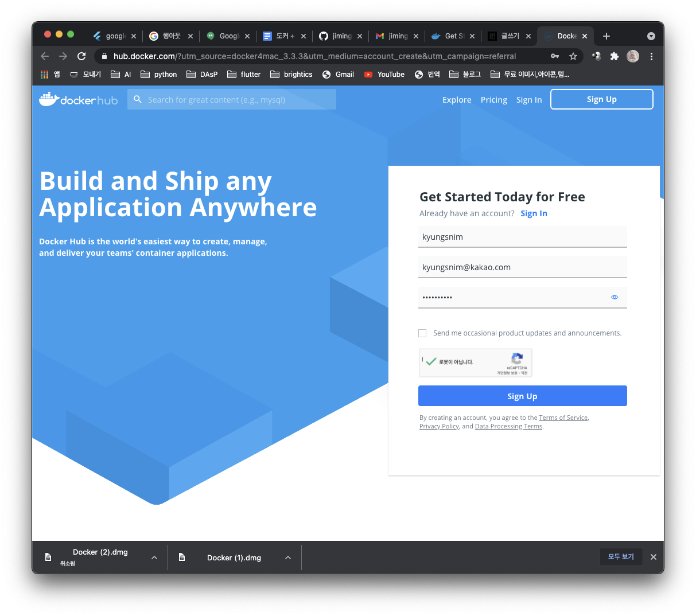
Task: Open the Terms of Service link
Action: pos(563,418)
